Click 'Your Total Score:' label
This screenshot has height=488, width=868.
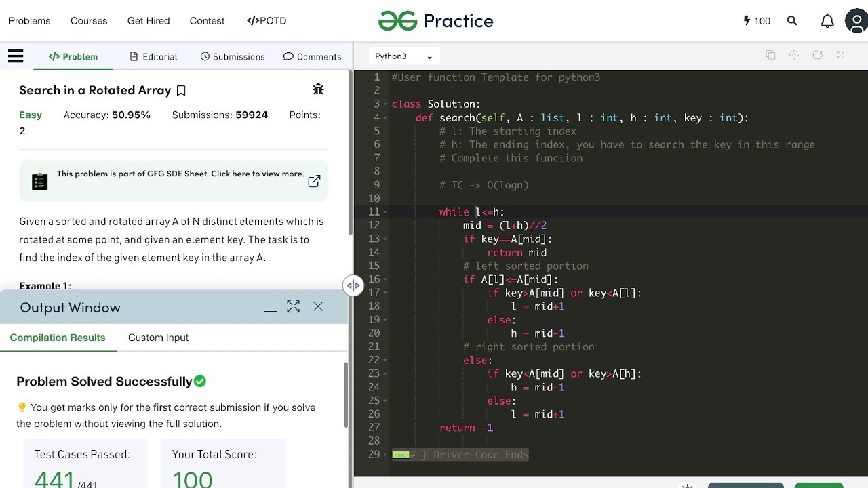214,454
